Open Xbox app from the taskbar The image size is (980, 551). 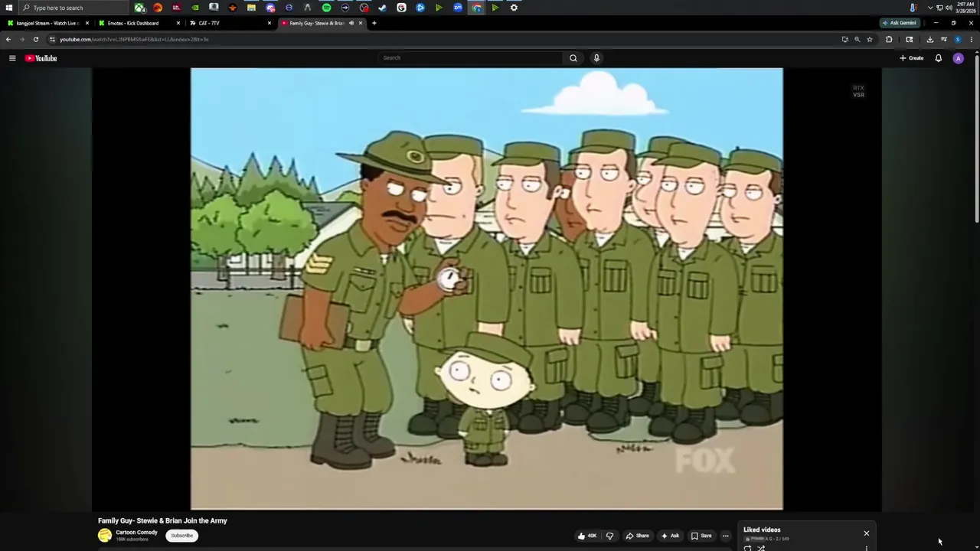(x=139, y=8)
